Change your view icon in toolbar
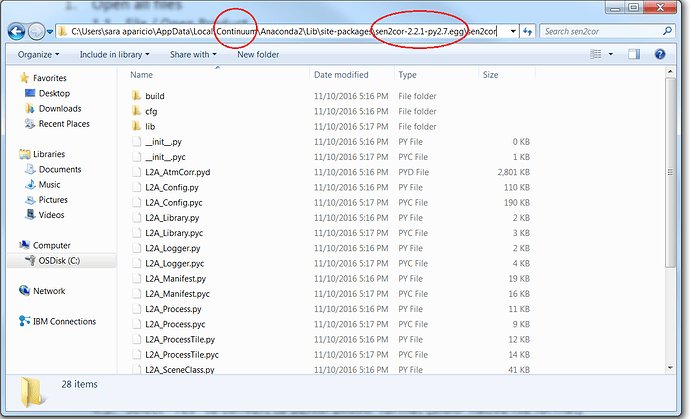 tap(595, 54)
